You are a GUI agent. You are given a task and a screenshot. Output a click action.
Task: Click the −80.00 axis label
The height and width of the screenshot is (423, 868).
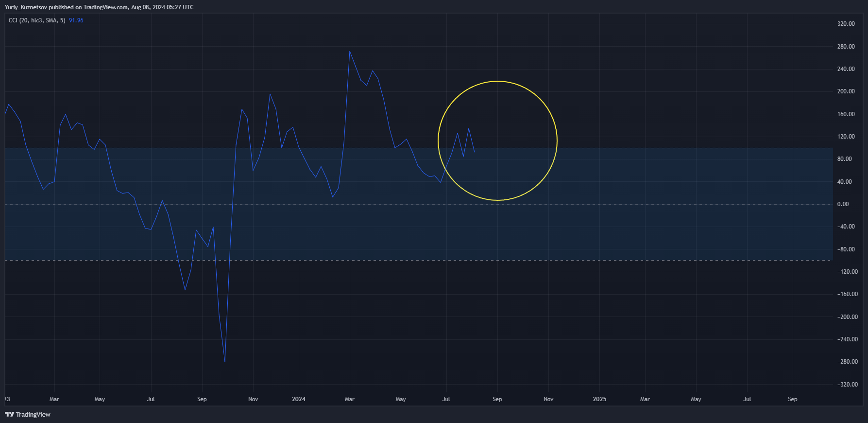tap(846, 249)
